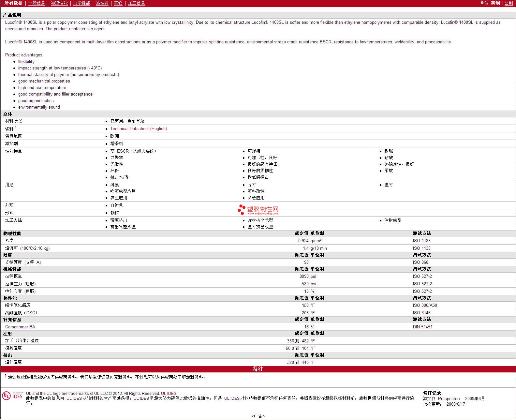516x420 pixels.
Task: Click the Comonomer BA row label
Action: coord(20,327)
